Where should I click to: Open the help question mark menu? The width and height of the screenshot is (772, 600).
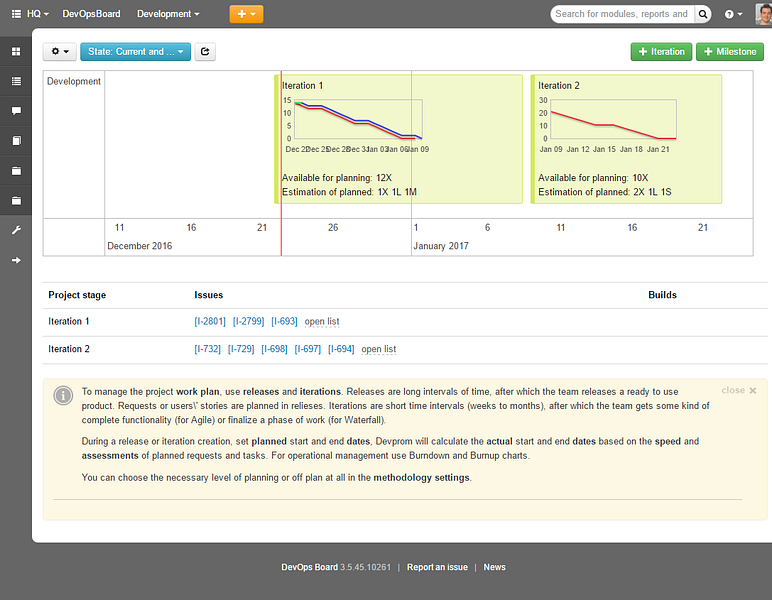pyautogui.click(x=733, y=14)
